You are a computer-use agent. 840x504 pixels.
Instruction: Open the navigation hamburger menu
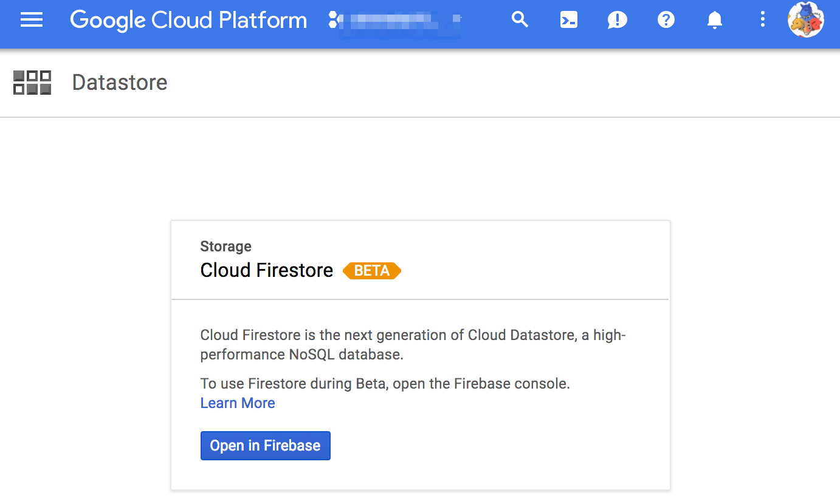[x=32, y=19]
